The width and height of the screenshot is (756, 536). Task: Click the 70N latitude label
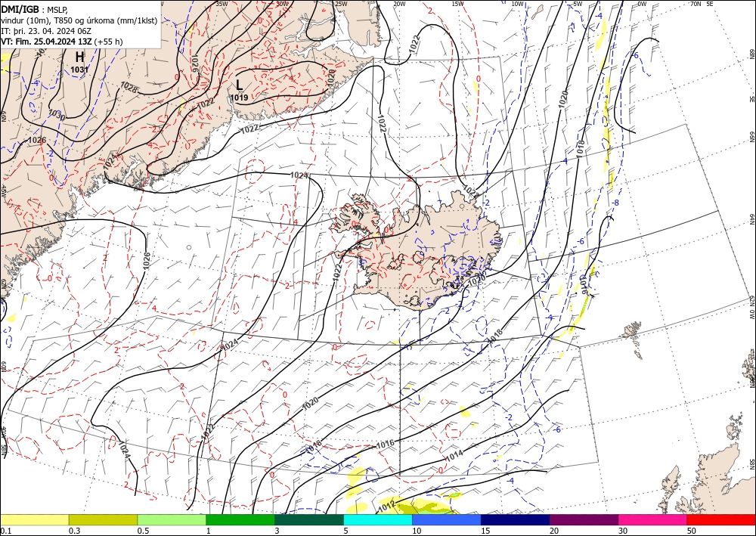click(x=696, y=4)
